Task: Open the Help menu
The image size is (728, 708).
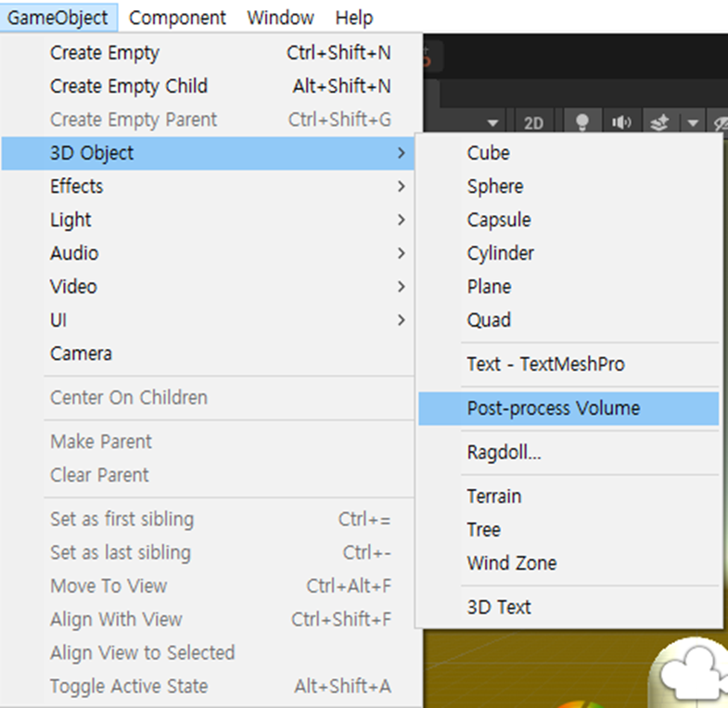Action: pos(354,18)
